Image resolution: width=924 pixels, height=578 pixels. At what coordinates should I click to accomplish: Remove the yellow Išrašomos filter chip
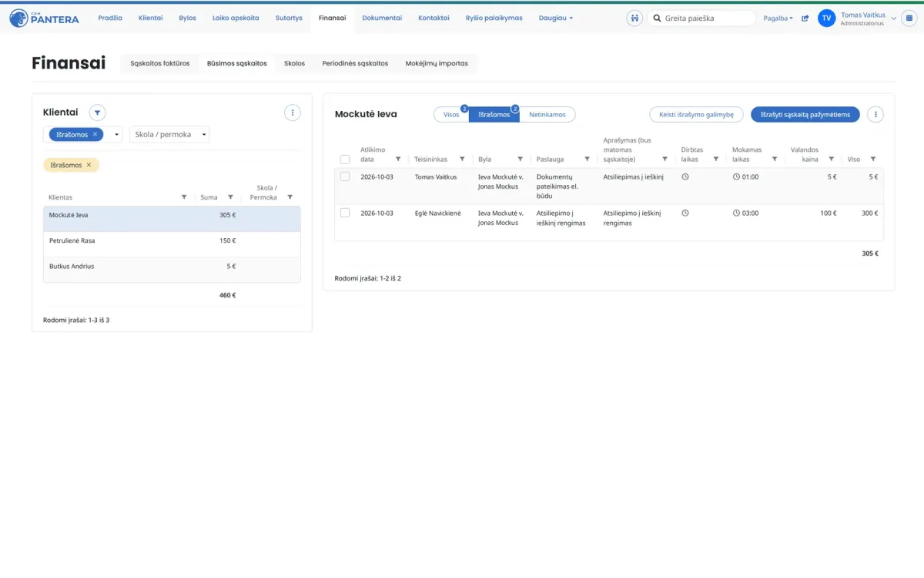point(89,165)
